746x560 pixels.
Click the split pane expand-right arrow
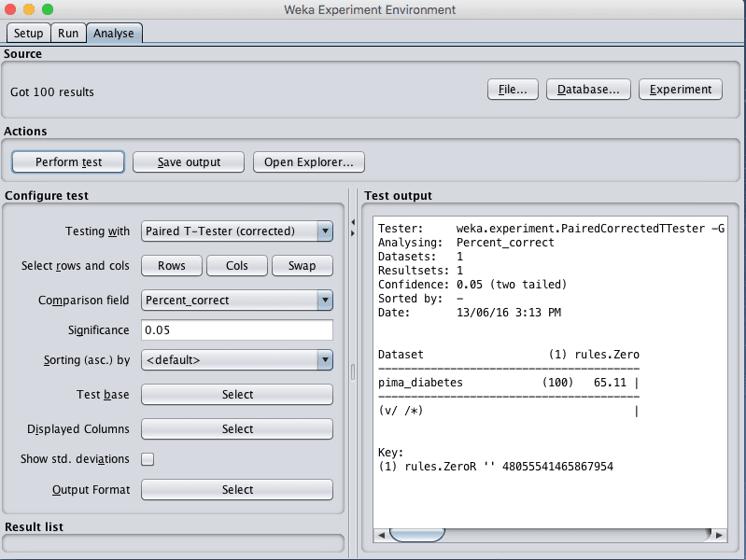(x=353, y=233)
